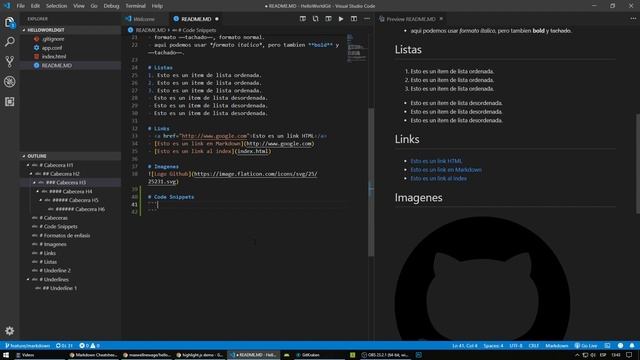Open the Go menu
The image size is (640, 360).
[94, 6]
